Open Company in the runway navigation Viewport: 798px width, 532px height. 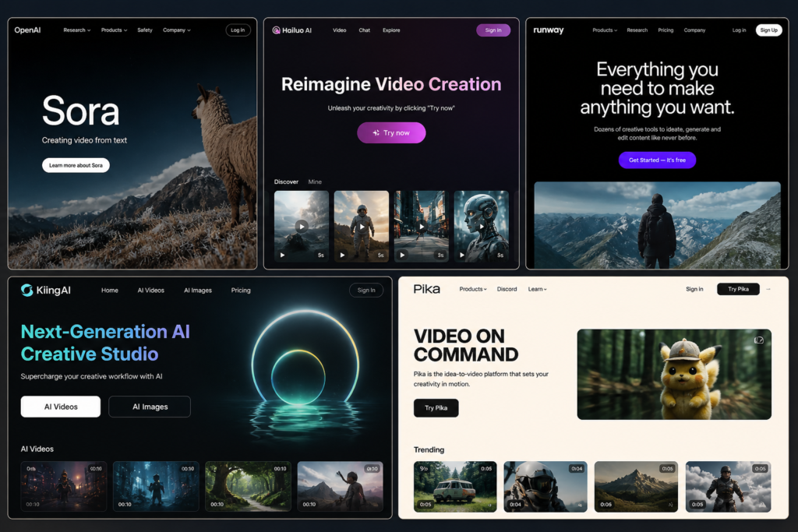point(694,30)
